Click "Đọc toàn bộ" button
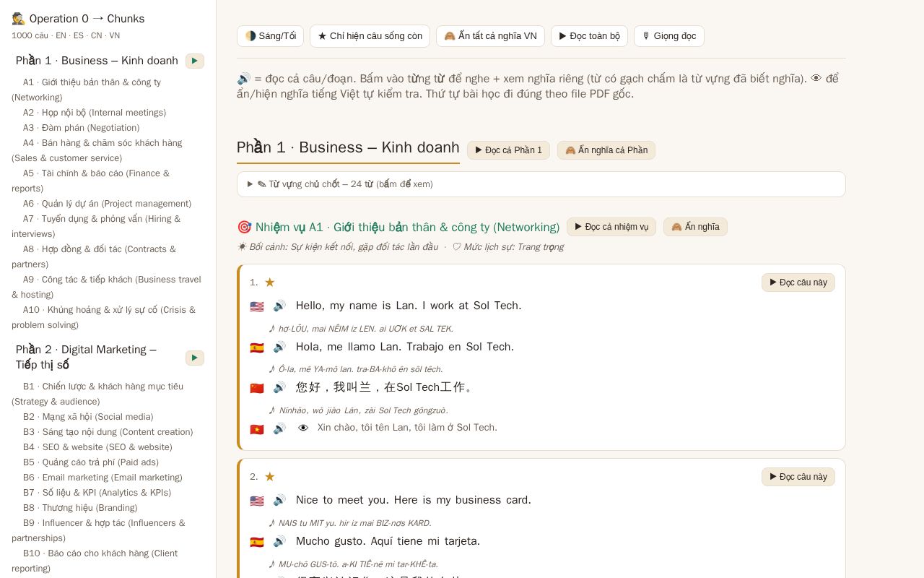Image resolution: width=924 pixels, height=578 pixels. tap(590, 36)
